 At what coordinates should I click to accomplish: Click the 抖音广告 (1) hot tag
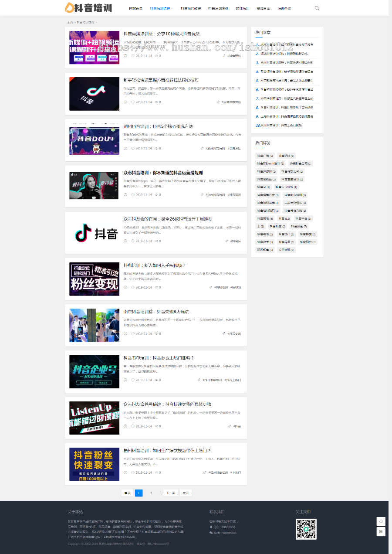[x=265, y=156]
